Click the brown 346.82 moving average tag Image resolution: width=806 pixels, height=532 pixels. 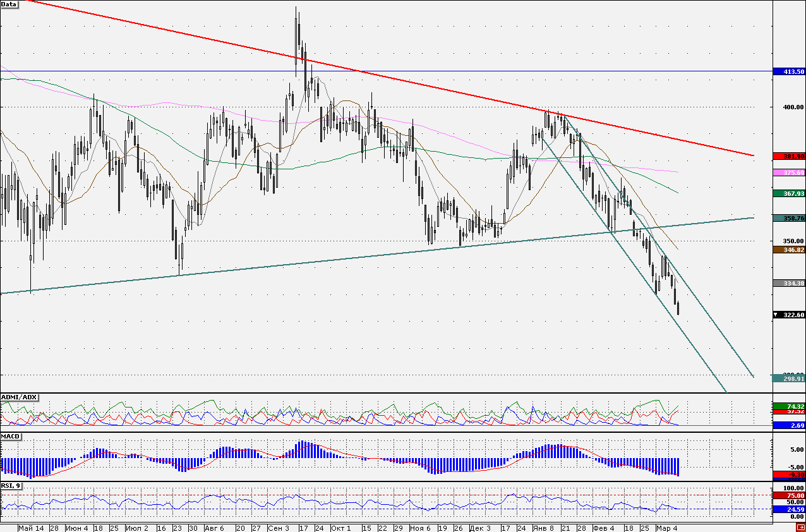pos(789,250)
